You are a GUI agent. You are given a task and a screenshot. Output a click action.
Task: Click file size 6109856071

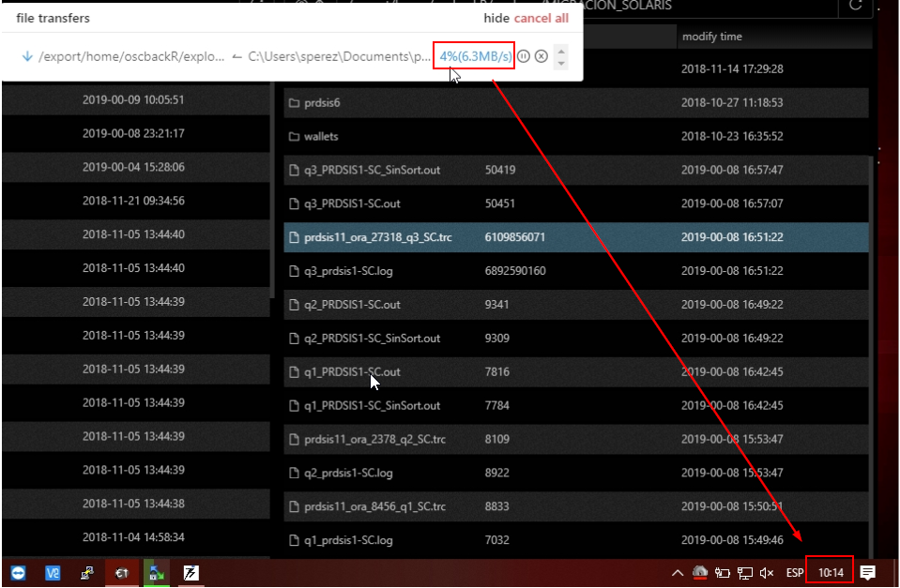click(x=515, y=237)
